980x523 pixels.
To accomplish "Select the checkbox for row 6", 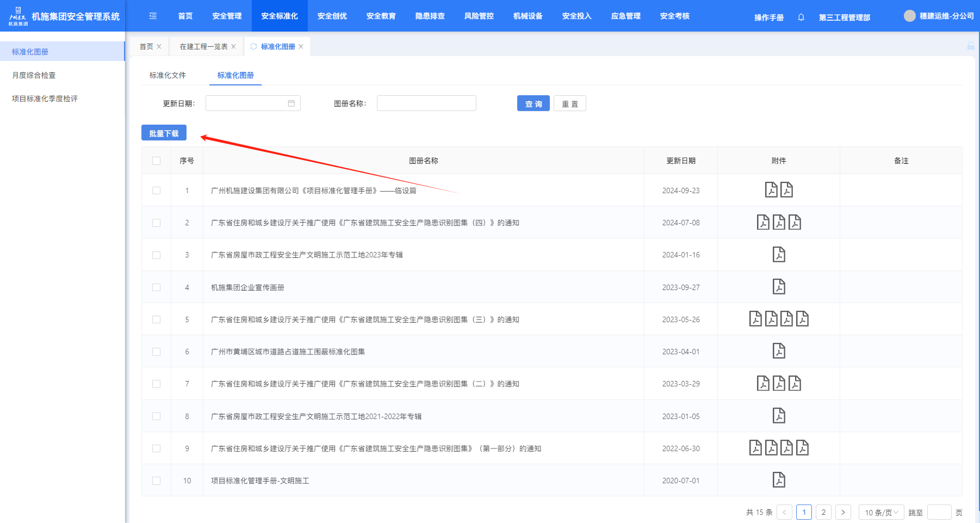I will point(157,352).
